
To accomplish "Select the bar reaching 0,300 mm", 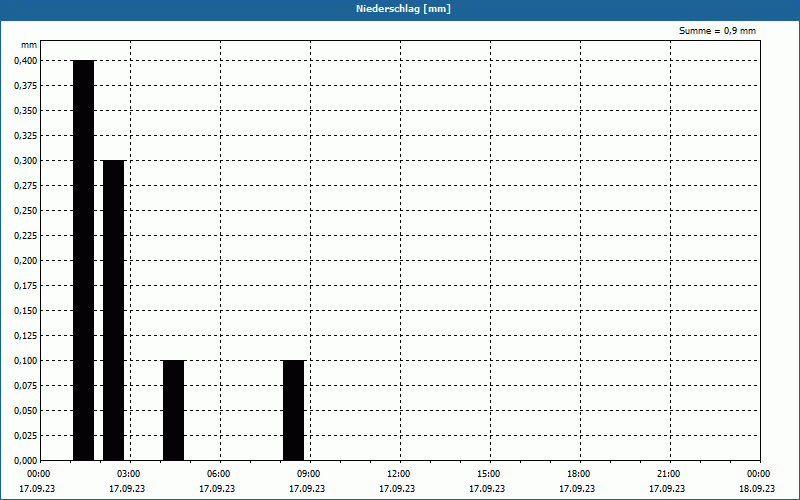I will 114,310.
